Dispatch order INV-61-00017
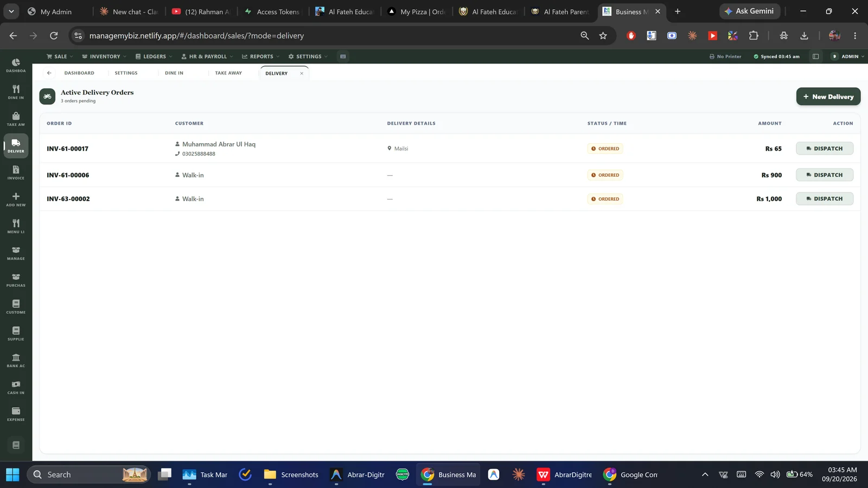The width and height of the screenshot is (868, 488). [825, 149]
